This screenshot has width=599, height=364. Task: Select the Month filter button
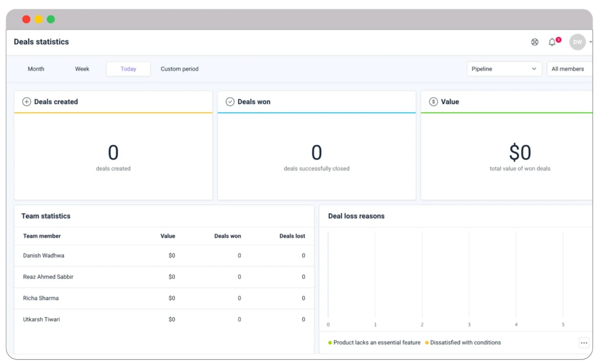(36, 68)
